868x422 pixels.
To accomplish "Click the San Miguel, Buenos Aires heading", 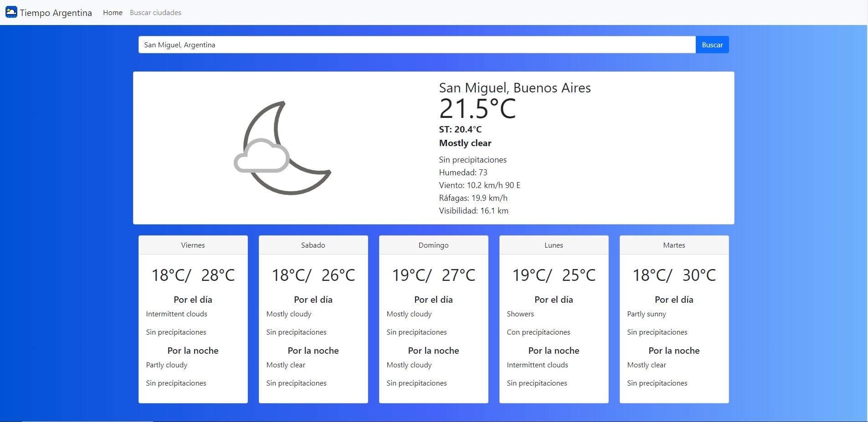I will 514,88.
